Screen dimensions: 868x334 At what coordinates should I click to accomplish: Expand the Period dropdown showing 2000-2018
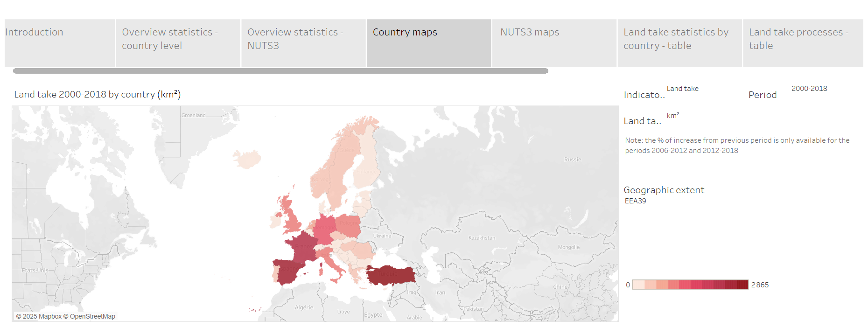pyautogui.click(x=809, y=89)
